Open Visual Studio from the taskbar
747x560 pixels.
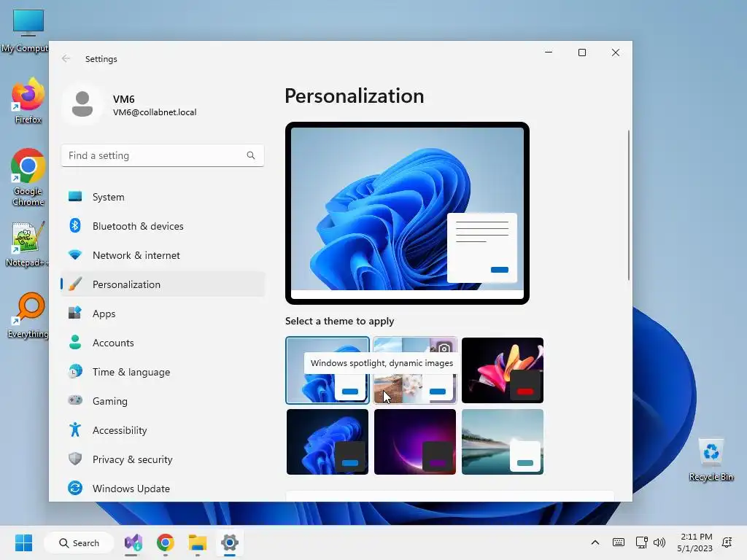133,542
